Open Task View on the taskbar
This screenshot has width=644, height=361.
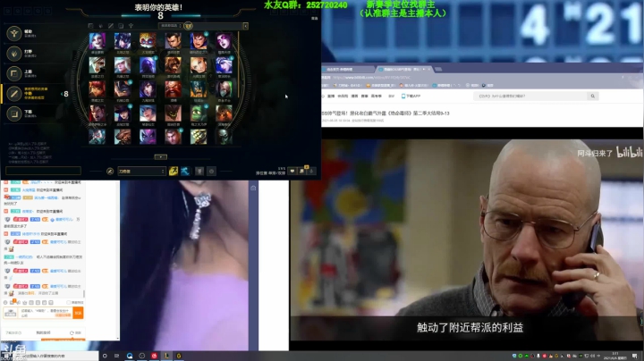[x=116, y=356]
